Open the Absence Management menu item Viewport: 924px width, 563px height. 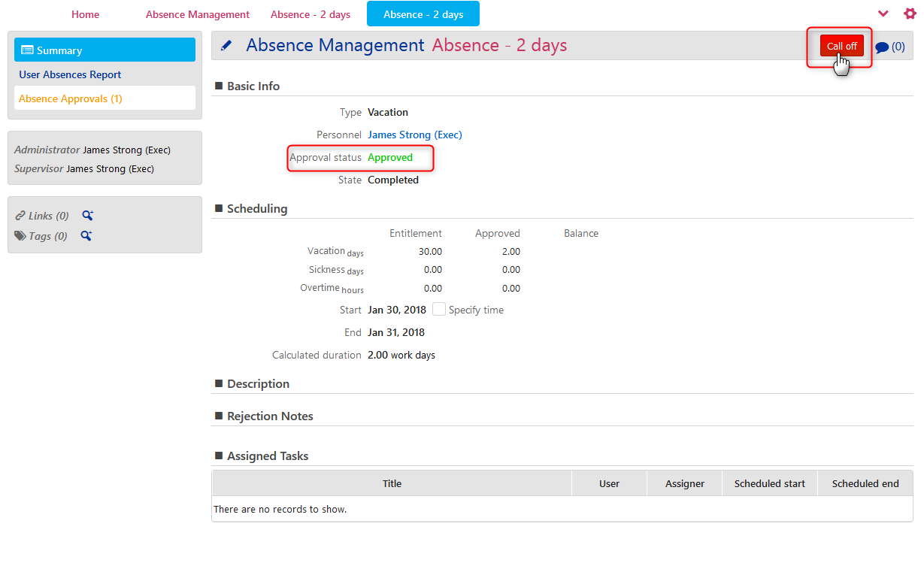tap(197, 14)
